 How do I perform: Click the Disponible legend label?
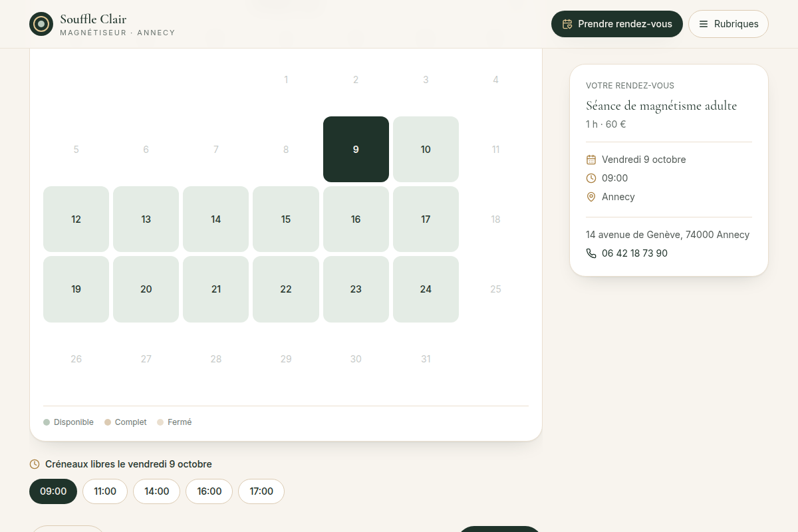[74, 422]
